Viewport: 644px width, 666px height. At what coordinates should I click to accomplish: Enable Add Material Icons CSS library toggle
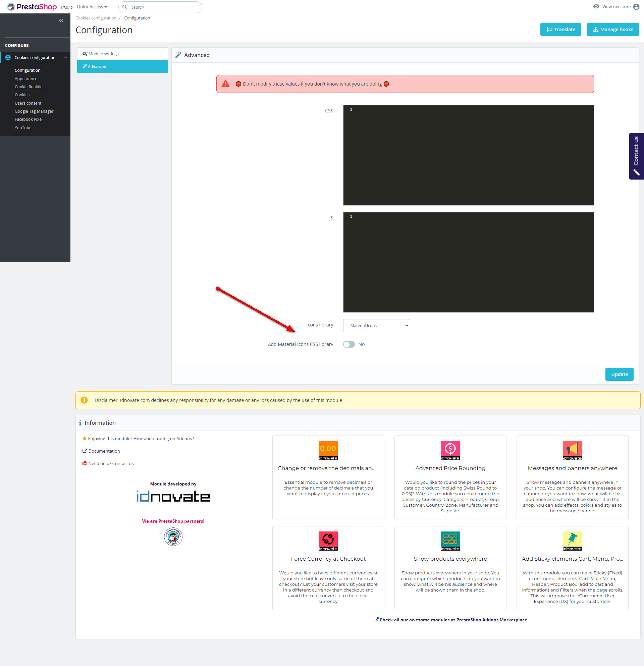coord(349,344)
